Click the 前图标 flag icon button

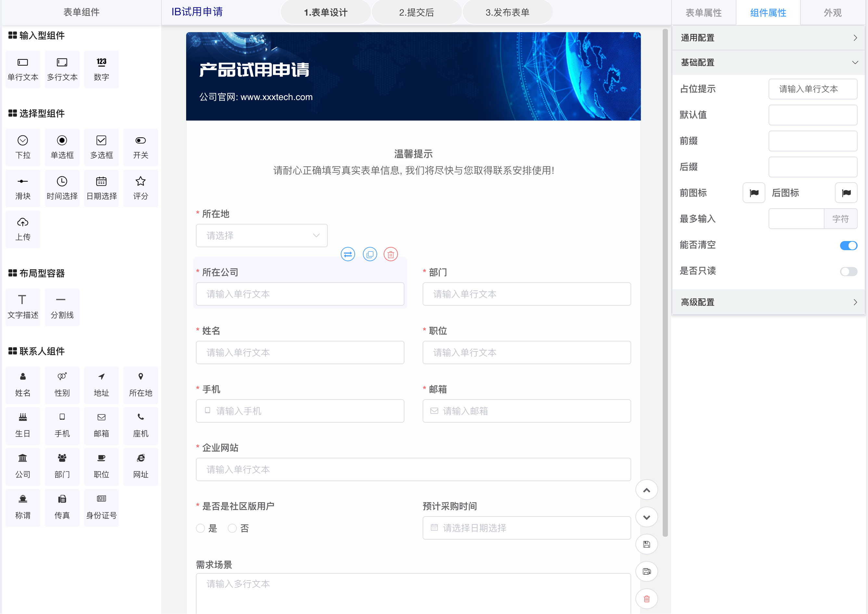point(753,193)
